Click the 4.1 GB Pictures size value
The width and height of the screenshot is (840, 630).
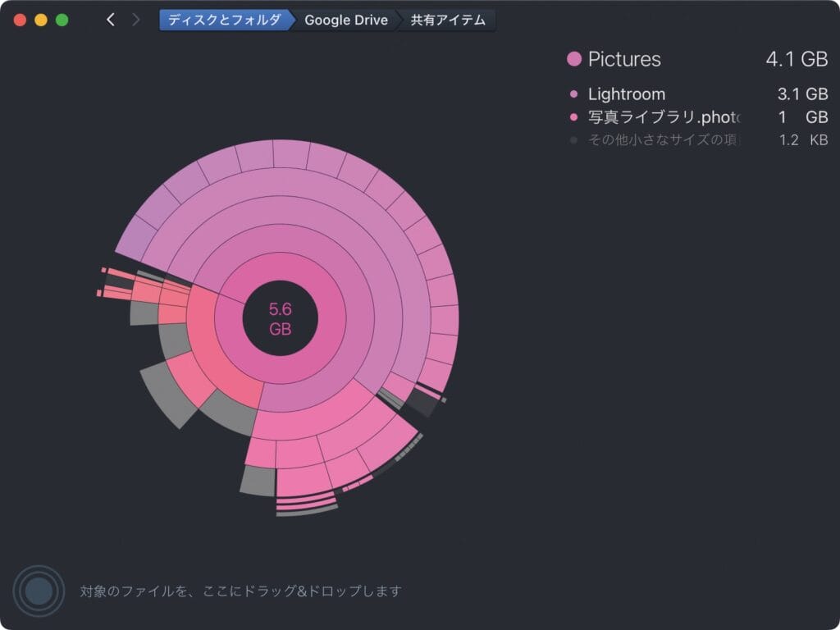pos(796,59)
